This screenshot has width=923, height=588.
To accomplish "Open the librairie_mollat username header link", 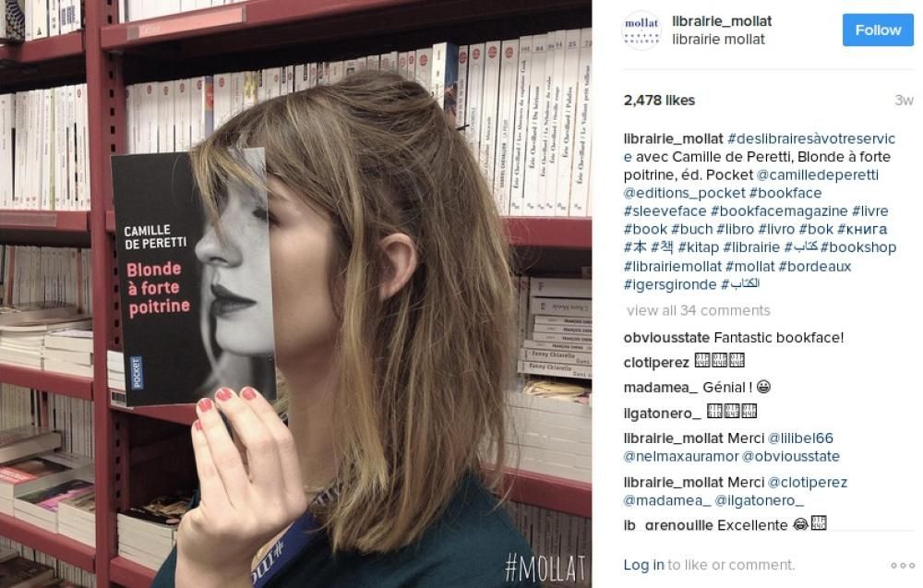I will [x=722, y=21].
